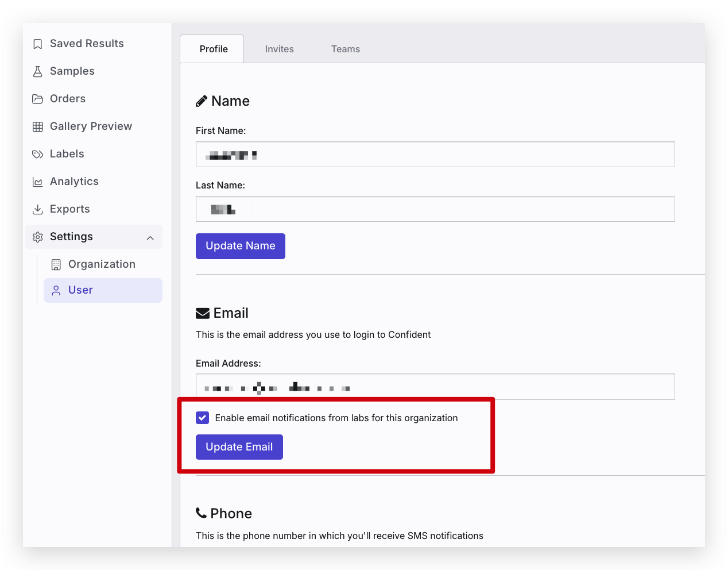Switch to the Invites tab
728x570 pixels.
click(x=280, y=49)
